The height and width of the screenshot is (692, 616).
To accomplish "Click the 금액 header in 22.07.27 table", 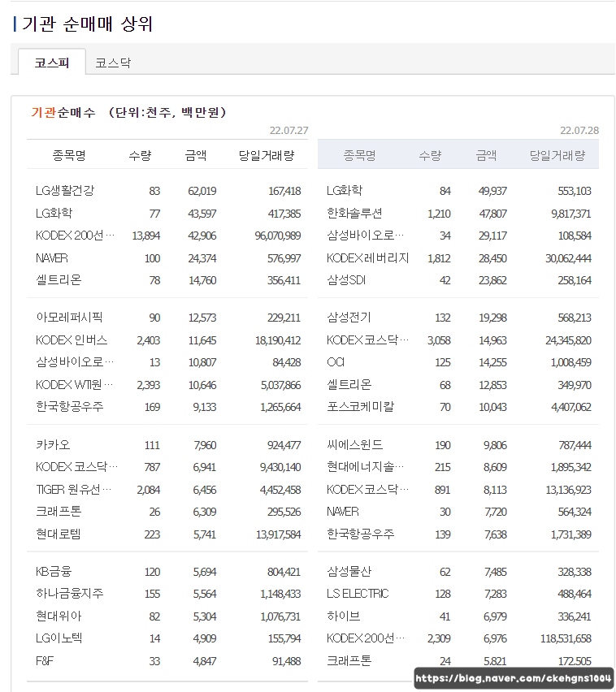I will [x=196, y=155].
